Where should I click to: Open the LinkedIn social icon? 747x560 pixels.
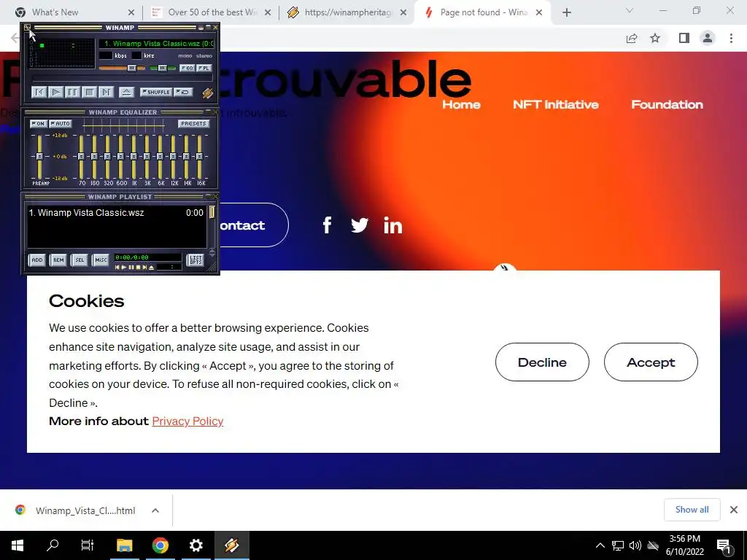(x=393, y=225)
